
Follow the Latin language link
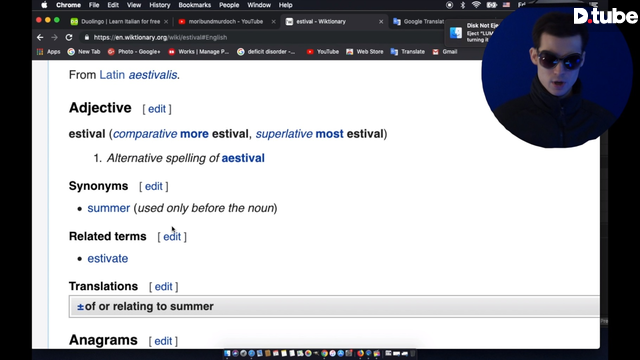(x=112, y=75)
